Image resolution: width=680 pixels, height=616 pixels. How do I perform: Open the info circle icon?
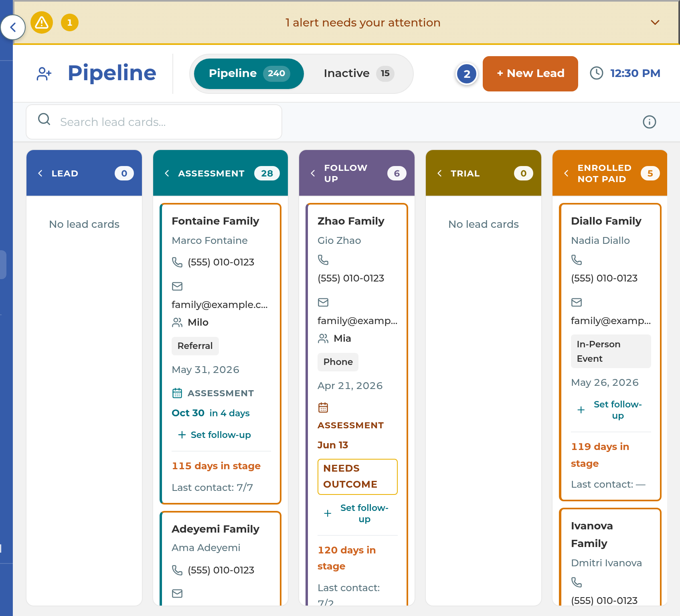tap(650, 122)
